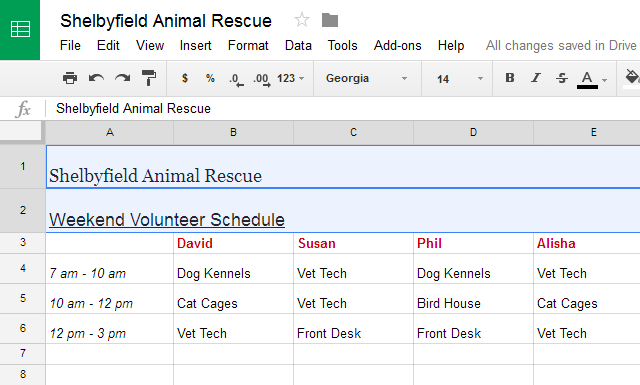This screenshot has width=640, height=385.
Task: Open the 123 number formats dropdown
Action: 291,78
